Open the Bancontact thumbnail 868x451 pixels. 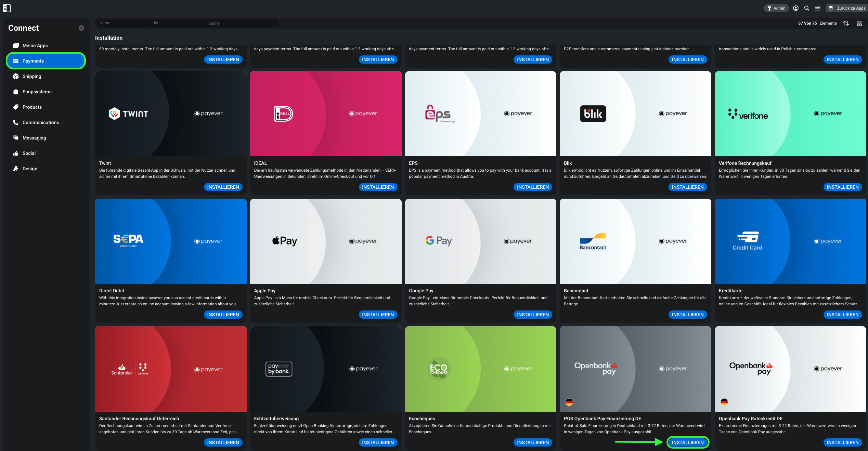[x=635, y=241]
